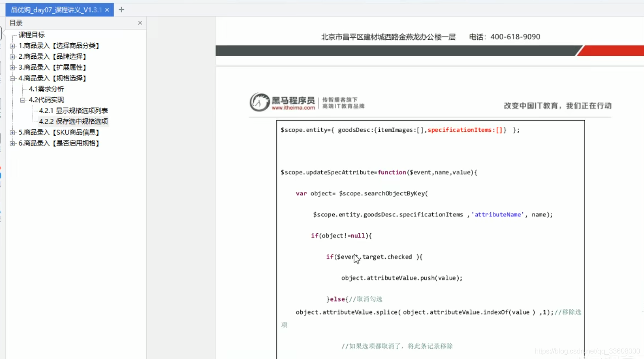Click the 目录 panel title
Viewport: 644px width, 359px height.
coord(16,23)
